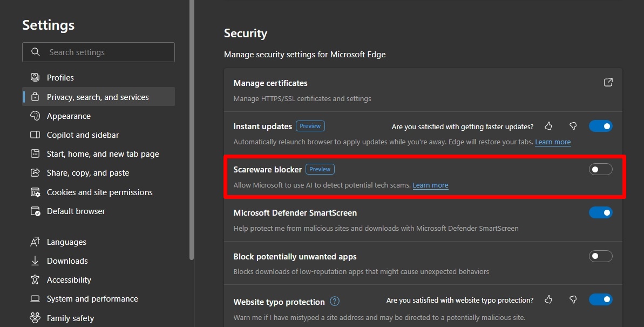Image resolution: width=644 pixels, height=327 pixels.
Task: Click the thumbs up for Instant updates
Action: click(548, 125)
